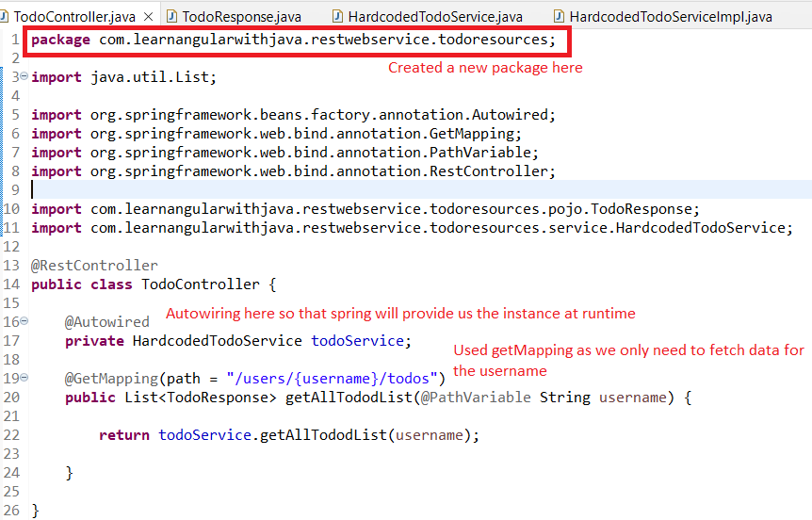The image size is (812, 520).
Task: Click the 'TodoController' class name
Action: pyautogui.click(x=201, y=284)
